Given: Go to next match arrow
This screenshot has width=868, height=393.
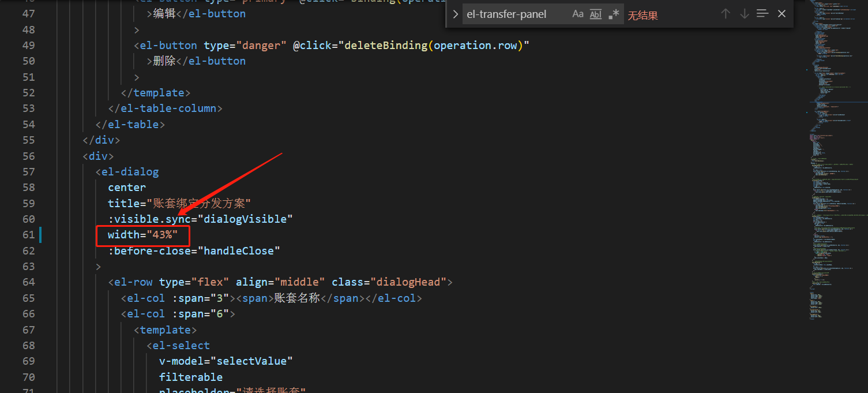Looking at the screenshot, I should coord(744,14).
